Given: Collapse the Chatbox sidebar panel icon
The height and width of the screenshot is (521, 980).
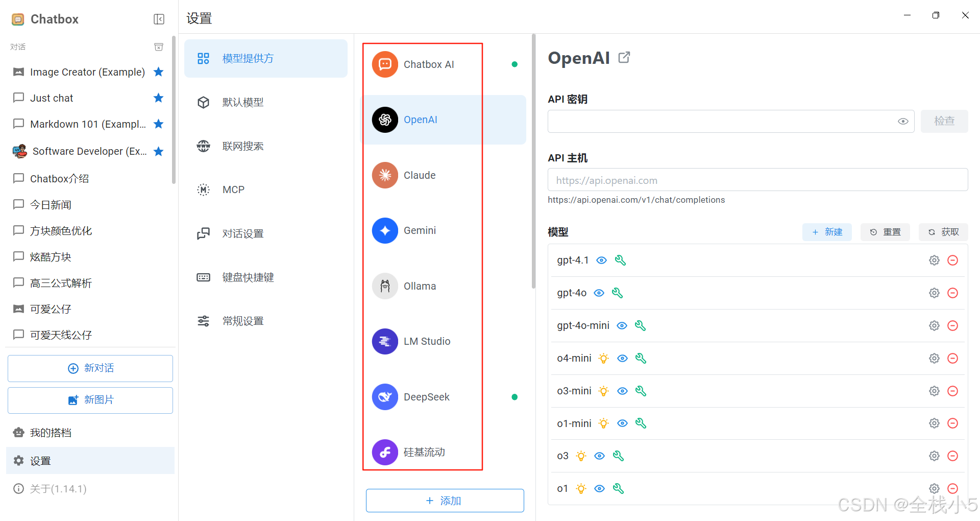Looking at the screenshot, I should point(159,19).
